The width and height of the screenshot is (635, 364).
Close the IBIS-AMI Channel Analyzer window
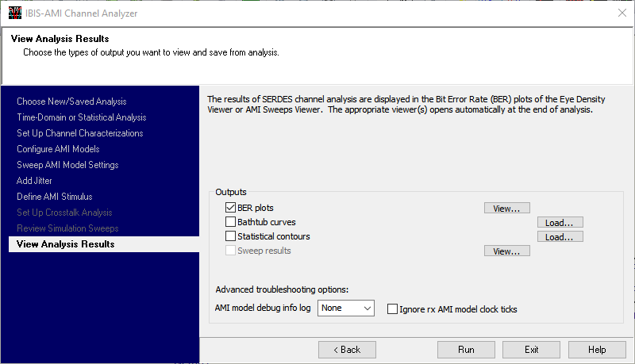pyautogui.click(x=622, y=13)
